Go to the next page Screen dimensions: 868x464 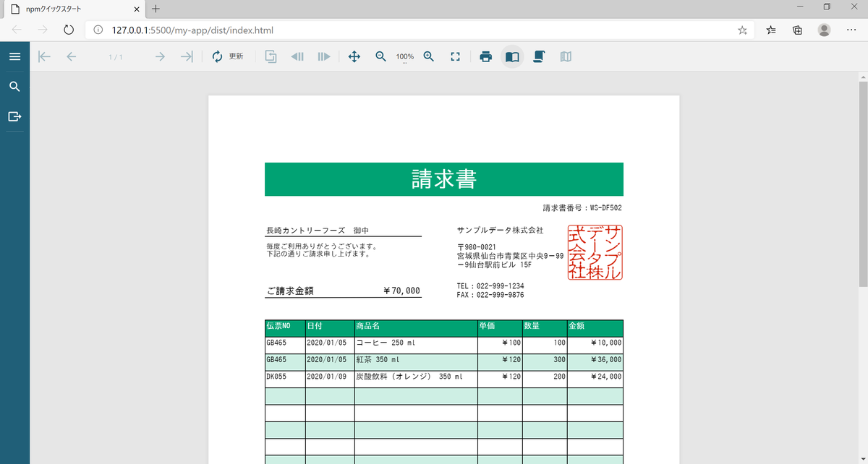160,56
